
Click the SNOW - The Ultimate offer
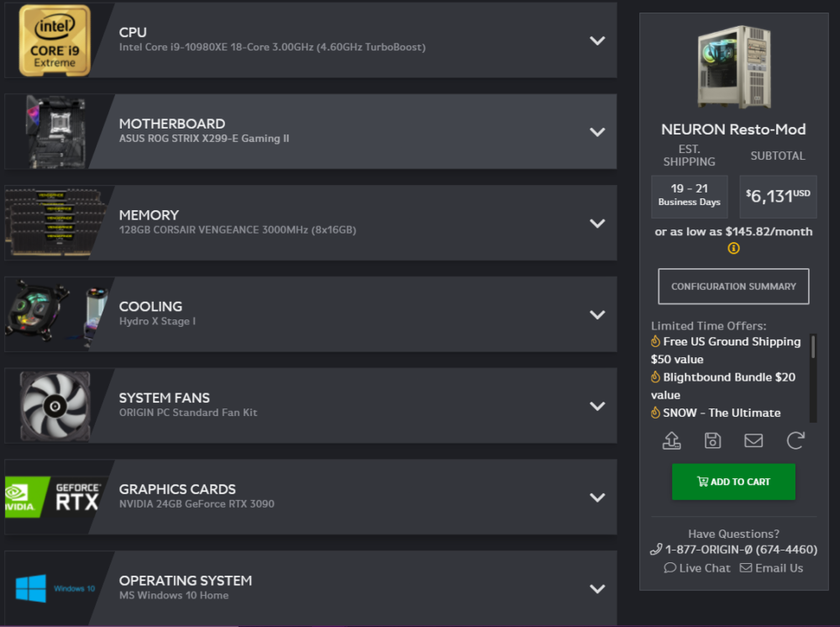point(716,413)
